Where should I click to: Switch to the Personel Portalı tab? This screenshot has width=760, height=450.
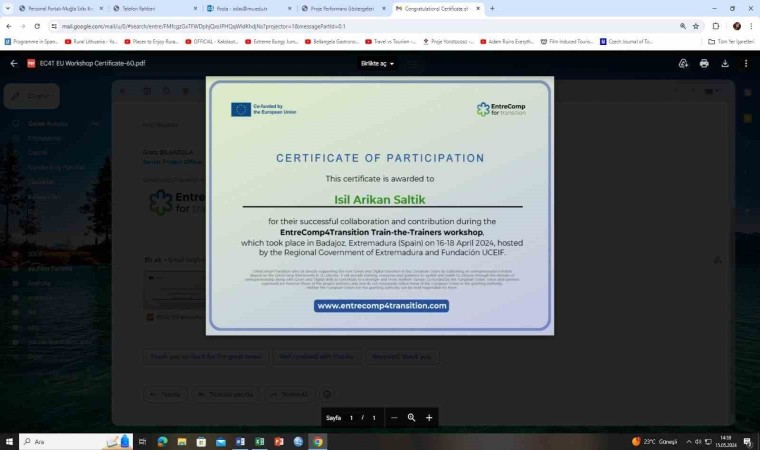click(x=60, y=8)
